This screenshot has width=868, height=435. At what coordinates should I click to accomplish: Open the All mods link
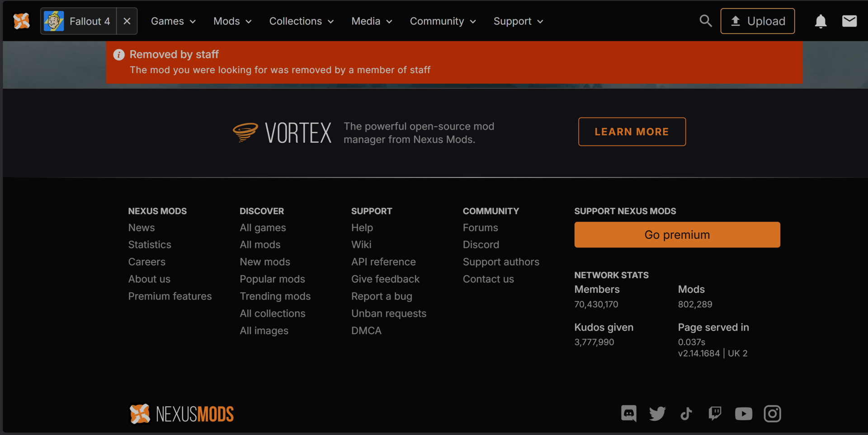(260, 245)
